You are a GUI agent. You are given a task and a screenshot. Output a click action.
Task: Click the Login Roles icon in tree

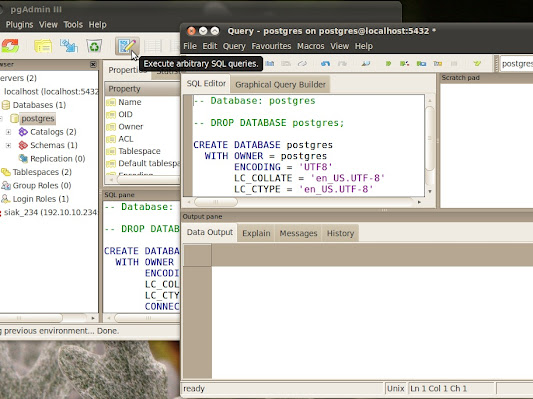point(5,199)
